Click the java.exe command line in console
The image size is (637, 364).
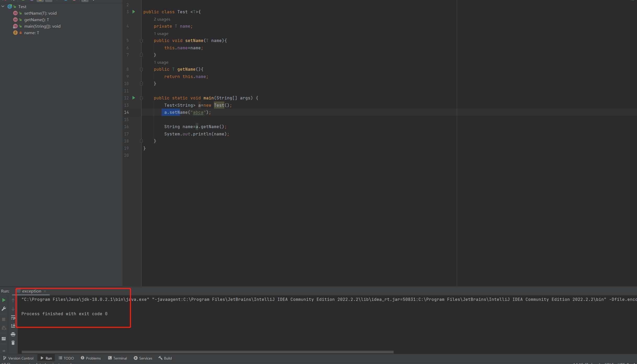(x=329, y=300)
